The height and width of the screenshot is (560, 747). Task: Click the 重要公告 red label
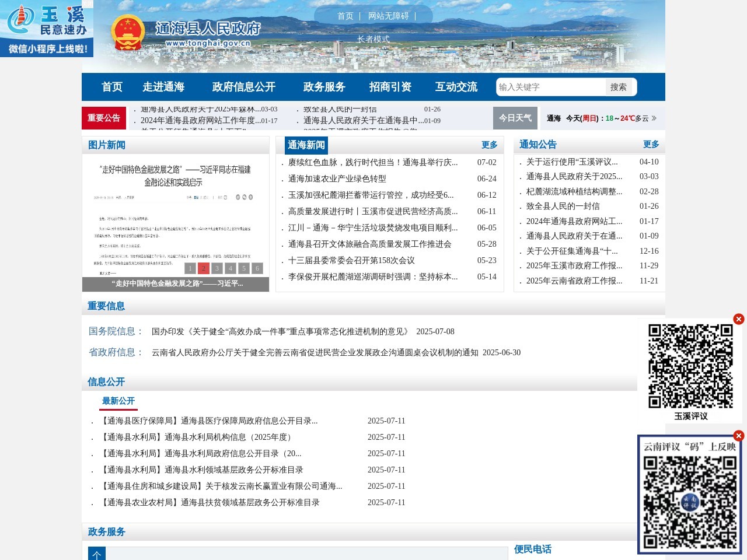pos(104,118)
